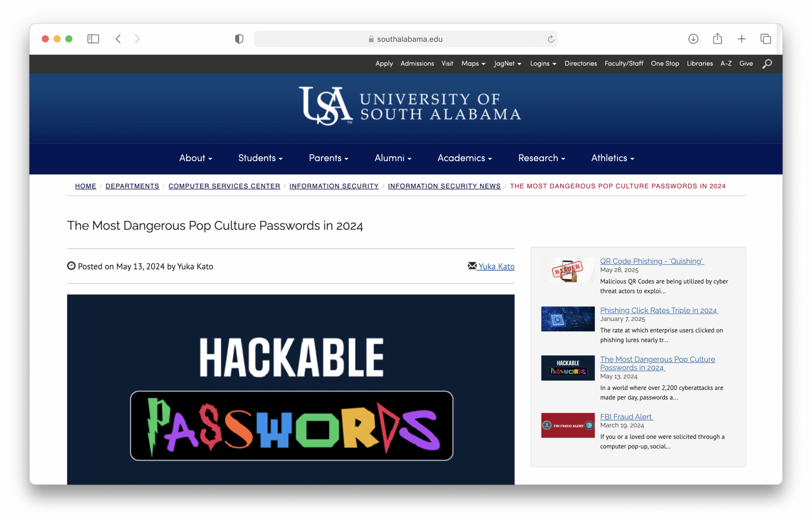Image resolution: width=812 pixels, height=520 pixels.
Task: Open the site search magnifier icon
Action: pos(767,63)
